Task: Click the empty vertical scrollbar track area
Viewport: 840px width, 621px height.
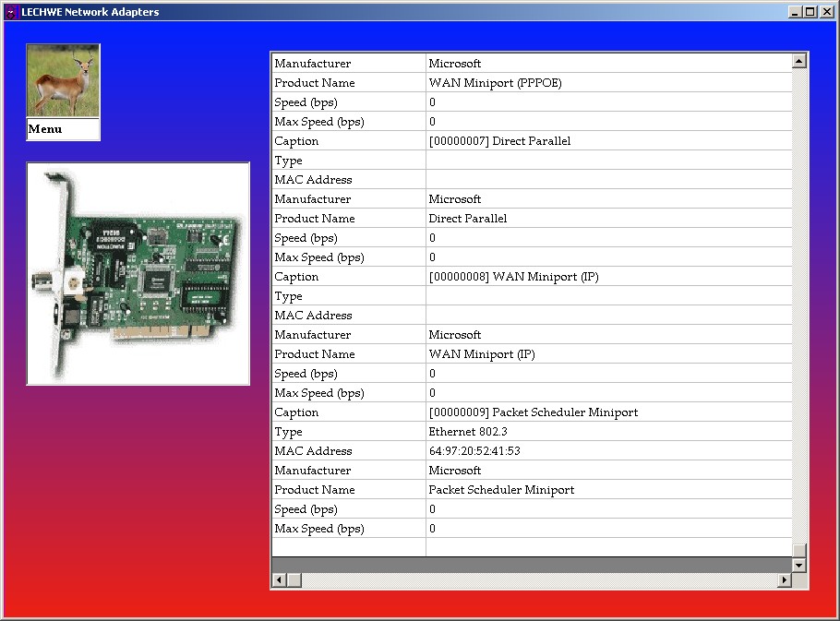Action: (x=799, y=305)
